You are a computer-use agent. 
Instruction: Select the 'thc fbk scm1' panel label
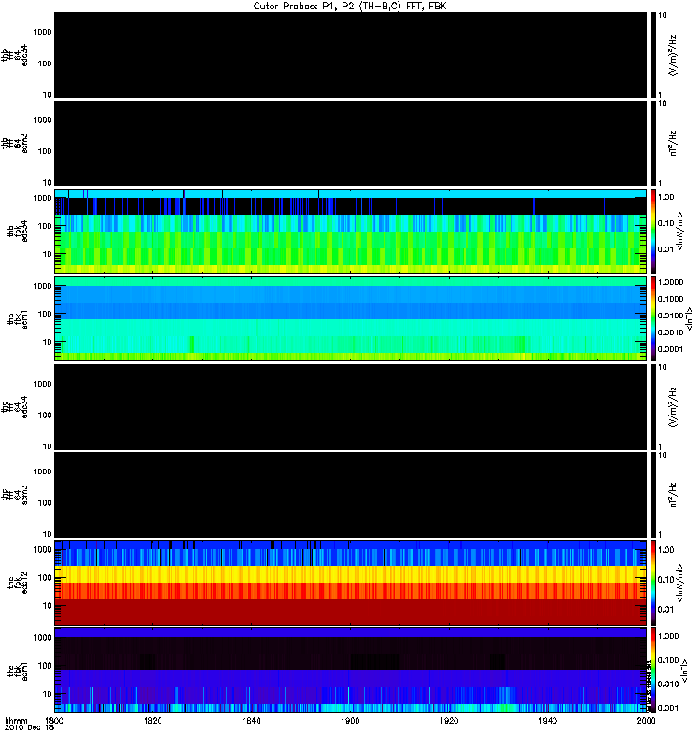17,670
